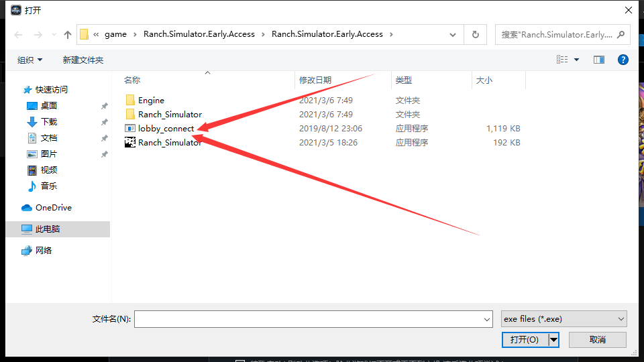The width and height of the screenshot is (644, 362).
Task: Select the Ranch_Simulator application file
Action: (170, 142)
